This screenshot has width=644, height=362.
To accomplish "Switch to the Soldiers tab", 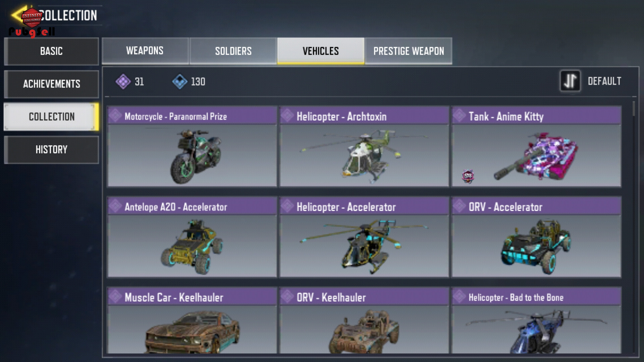I will [x=233, y=51].
